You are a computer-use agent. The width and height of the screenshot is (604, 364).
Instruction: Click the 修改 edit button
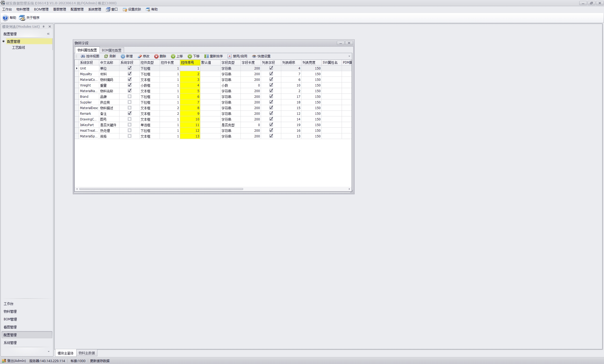coord(143,56)
